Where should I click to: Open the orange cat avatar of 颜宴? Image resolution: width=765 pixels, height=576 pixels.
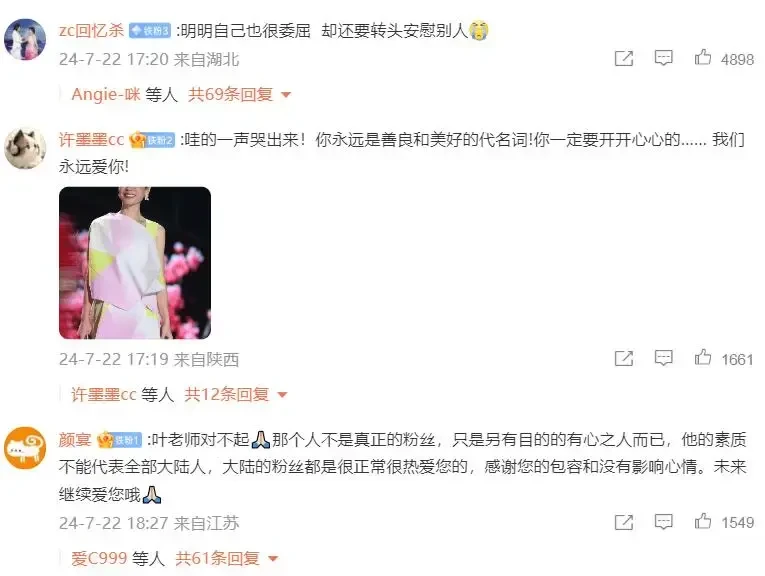[25, 448]
